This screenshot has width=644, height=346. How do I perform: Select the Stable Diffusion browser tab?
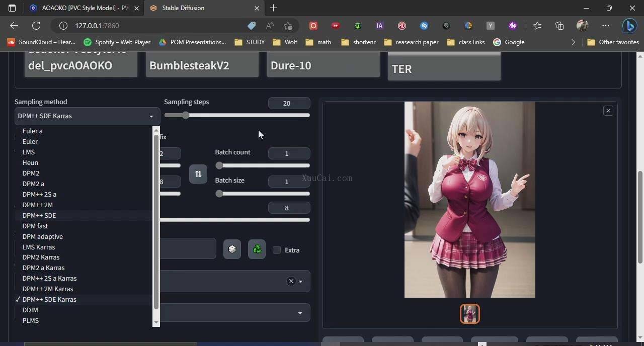(201, 8)
